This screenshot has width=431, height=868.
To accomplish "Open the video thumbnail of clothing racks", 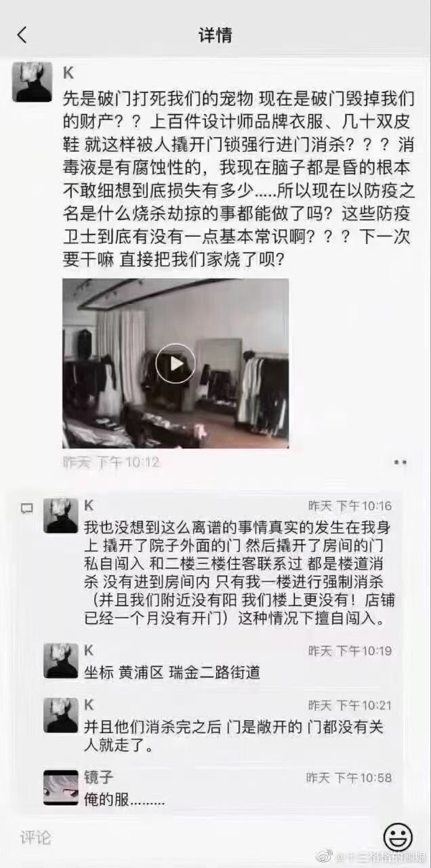I will (176, 363).
